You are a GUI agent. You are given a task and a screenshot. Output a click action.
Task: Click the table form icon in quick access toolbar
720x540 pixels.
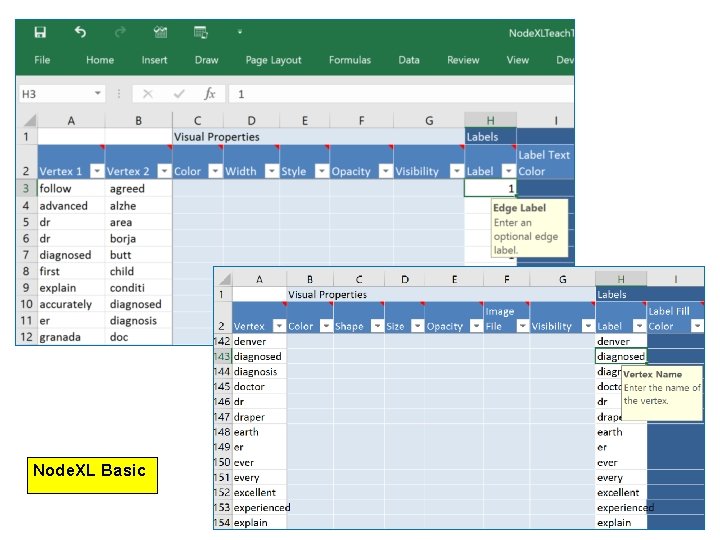point(201,32)
